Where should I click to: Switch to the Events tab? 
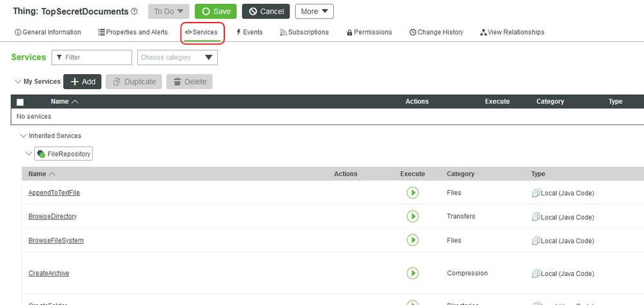pyautogui.click(x=249, y=32)
